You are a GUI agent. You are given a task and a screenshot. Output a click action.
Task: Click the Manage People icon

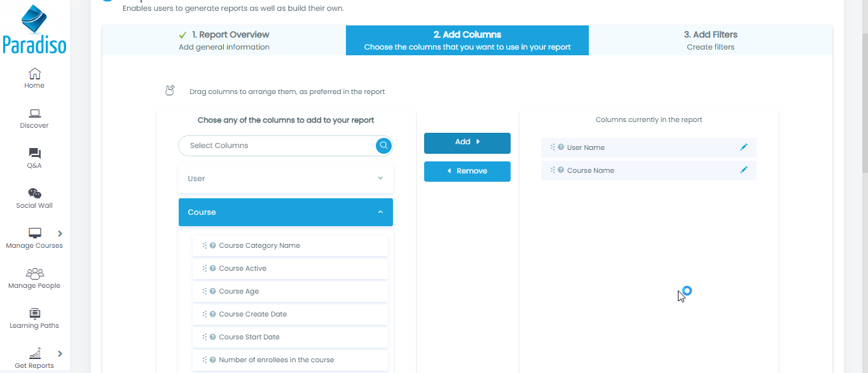coord(34,273)
